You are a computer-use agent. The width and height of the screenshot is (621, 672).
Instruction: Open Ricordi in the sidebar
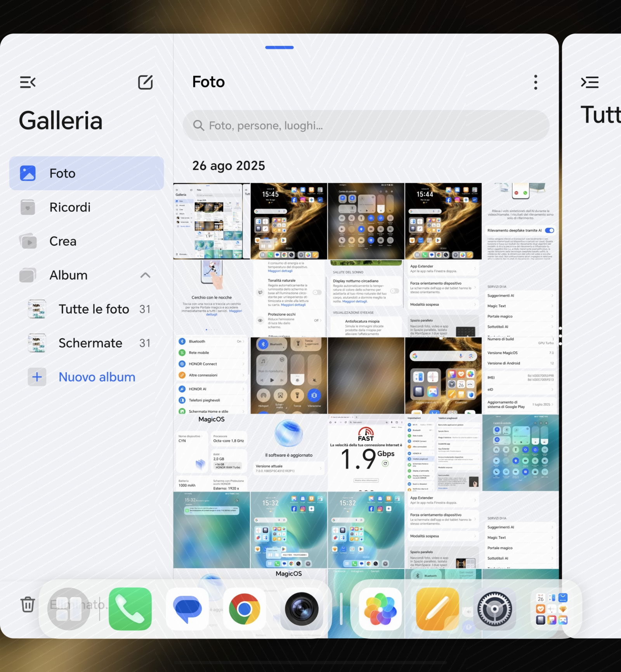(x=70, y=208)
